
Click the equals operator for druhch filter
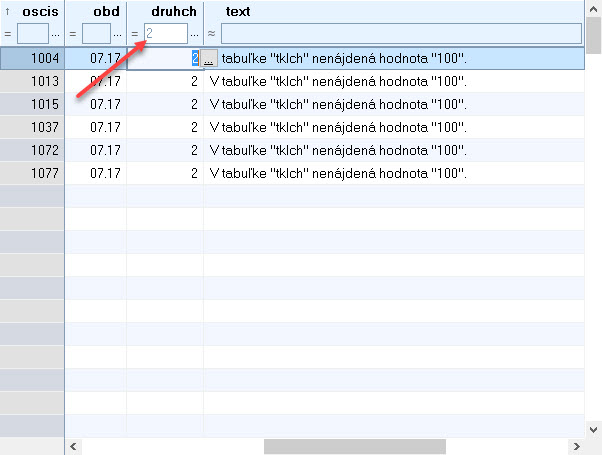coord(135,34)
